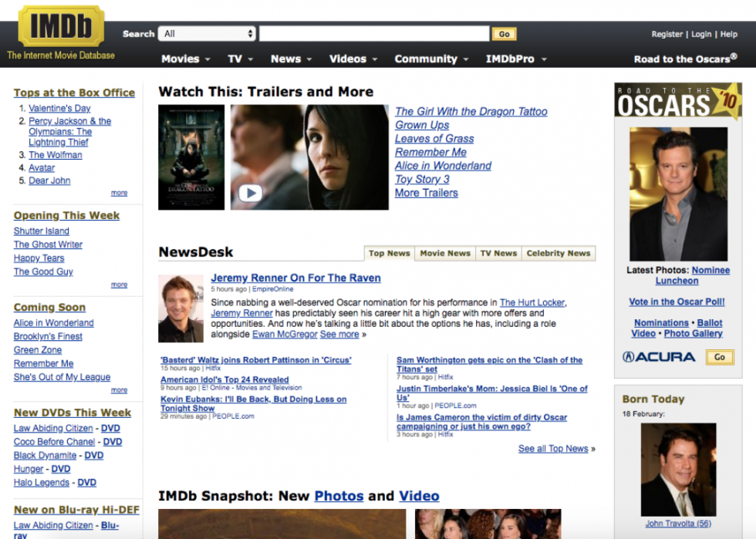Open Tops at the Box Office heading

[74, 93]
